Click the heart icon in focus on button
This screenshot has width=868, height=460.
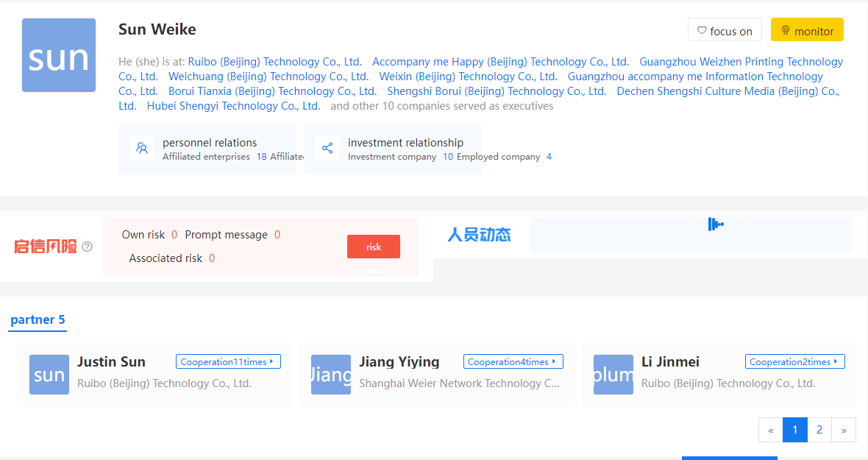point(701,30)
